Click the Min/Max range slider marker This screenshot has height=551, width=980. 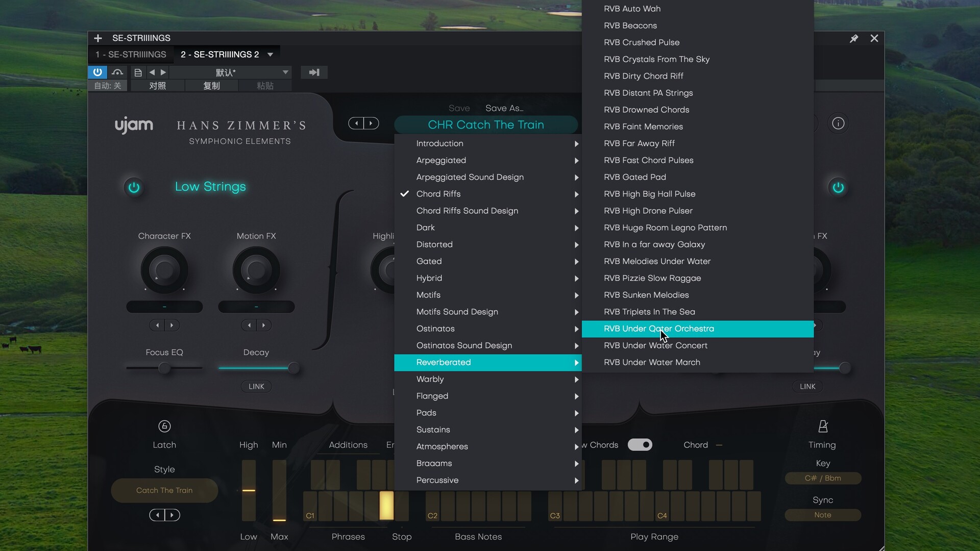(x=279, y=520)
